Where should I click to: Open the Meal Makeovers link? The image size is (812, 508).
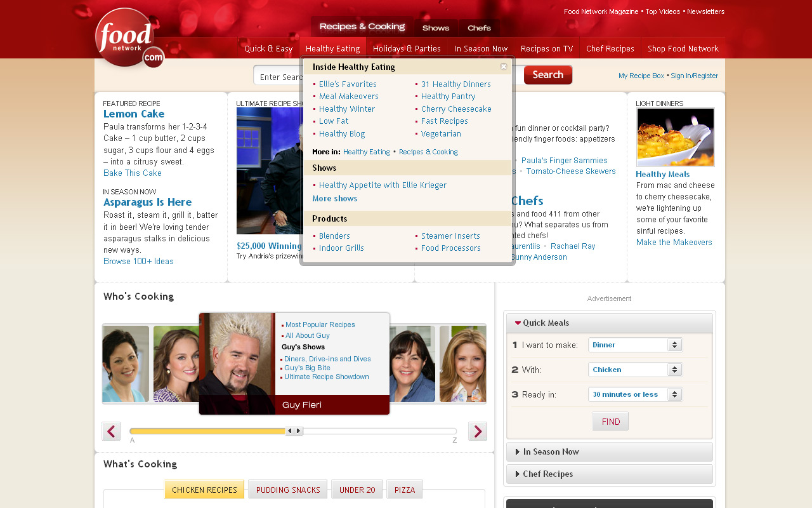[348, 97]
